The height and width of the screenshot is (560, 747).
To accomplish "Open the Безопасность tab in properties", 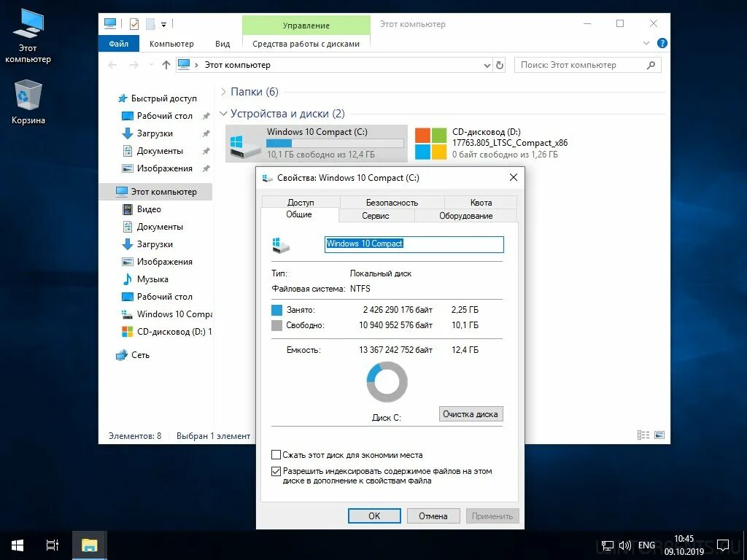I will point(392,203).
